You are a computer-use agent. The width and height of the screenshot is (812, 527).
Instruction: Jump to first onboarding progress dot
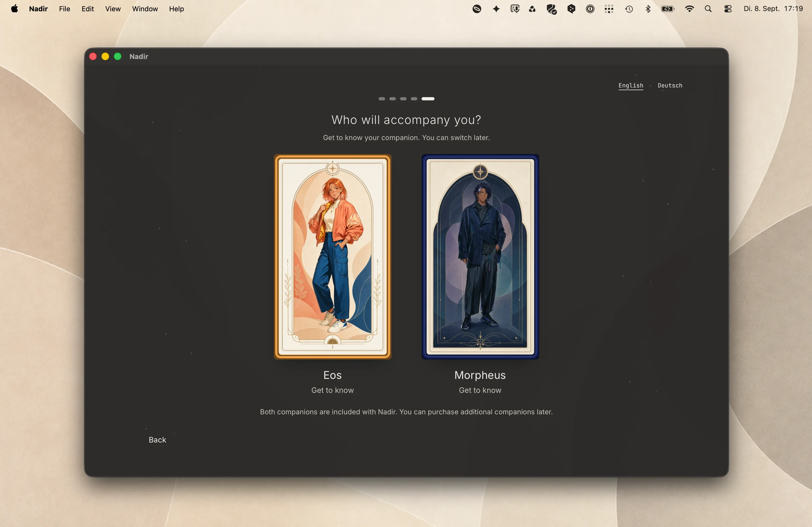[382, 99]
